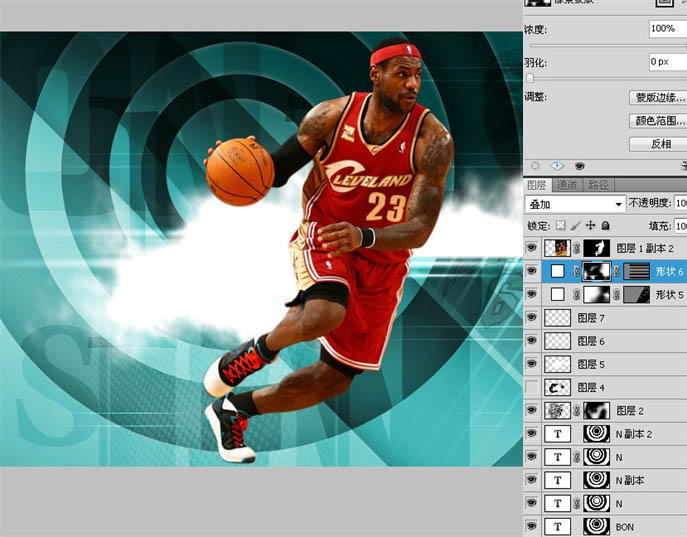The image size is (687, 537).
Task: Hide the 图层 1 副本 2 layer
Action: [x=532, y=248]
